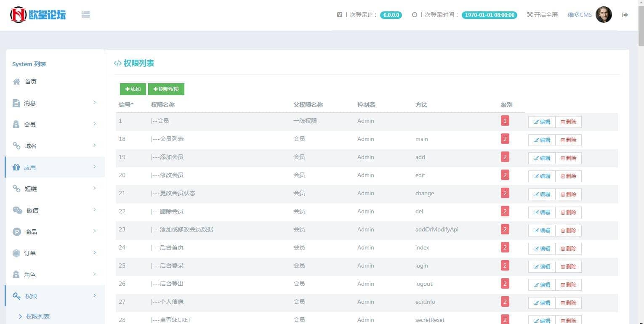Expand the 会员 sidebar menu chevron

(x=94, y=124)
